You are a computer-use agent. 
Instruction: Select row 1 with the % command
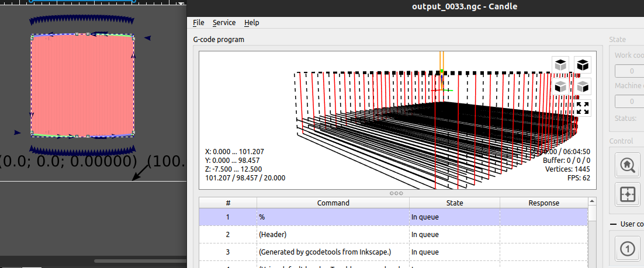pyautogui.click(x=393, y=217)
